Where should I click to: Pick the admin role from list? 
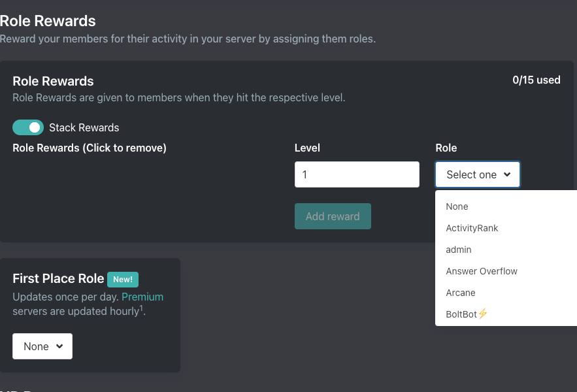coord(458,250)
